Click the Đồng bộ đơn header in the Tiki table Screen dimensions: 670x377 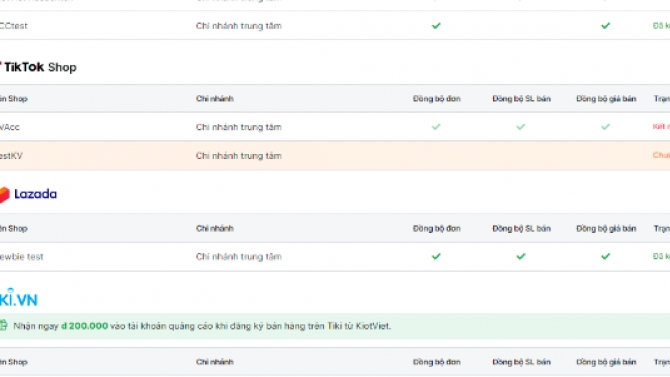(x=436, y=362)
